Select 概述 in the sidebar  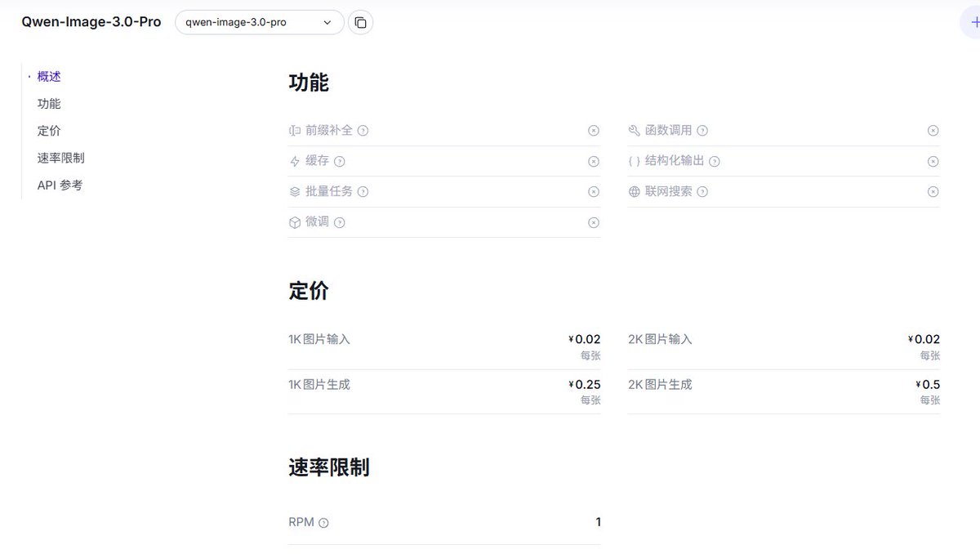pos(49,77)
